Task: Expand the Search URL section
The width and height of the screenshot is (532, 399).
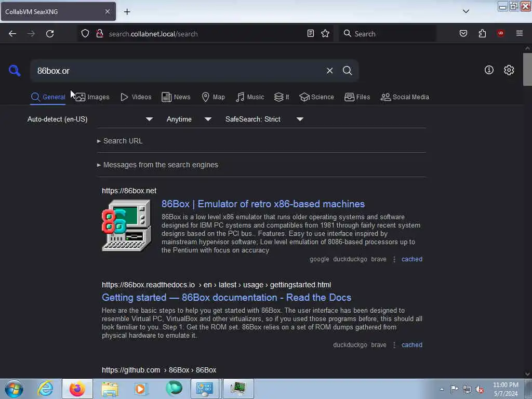Action: pos(120,141)
